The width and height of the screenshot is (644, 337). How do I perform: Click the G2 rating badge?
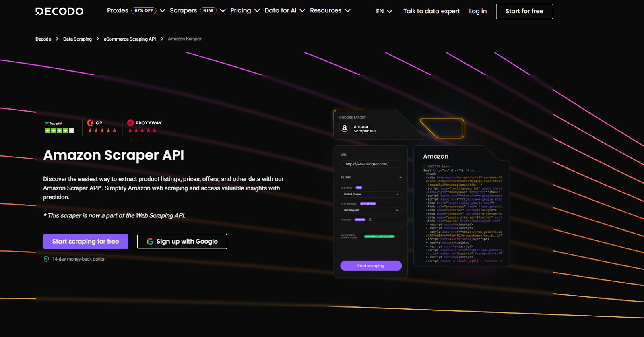point(102,126)
